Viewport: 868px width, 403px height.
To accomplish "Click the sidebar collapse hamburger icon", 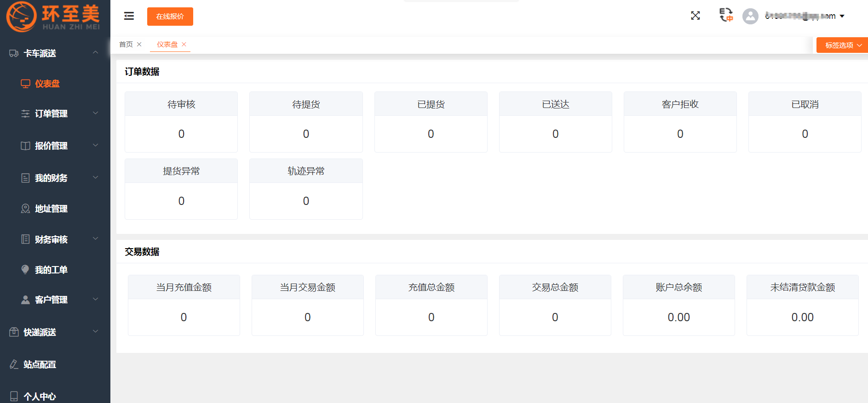I will pos(129,16).
